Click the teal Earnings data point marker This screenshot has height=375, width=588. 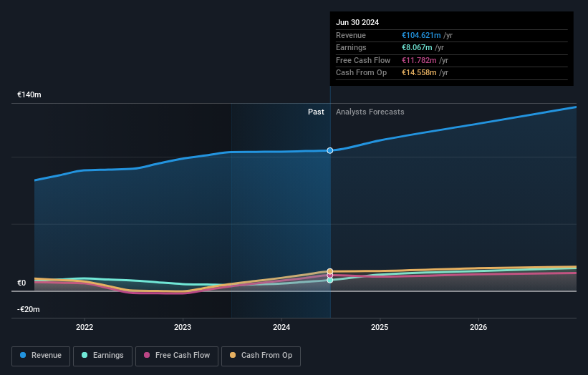click(x=329, y=281)
